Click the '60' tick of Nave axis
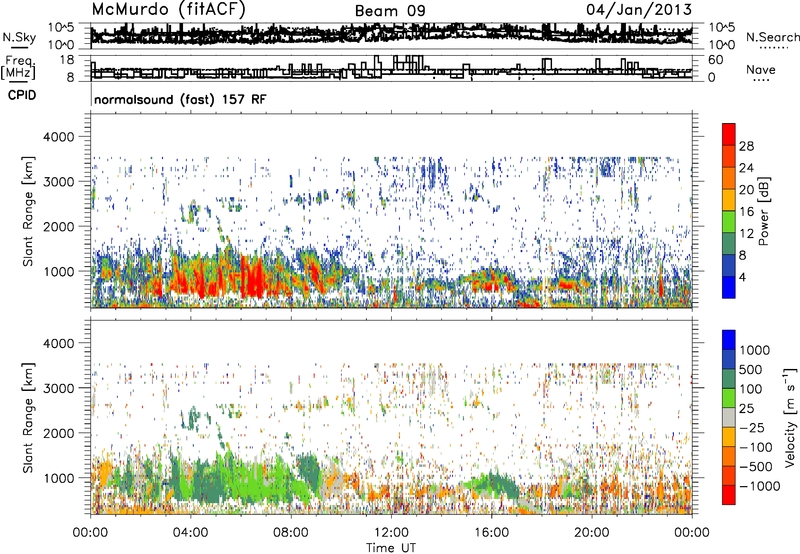The width and height of the screenshot is (800, 554). 715,60
